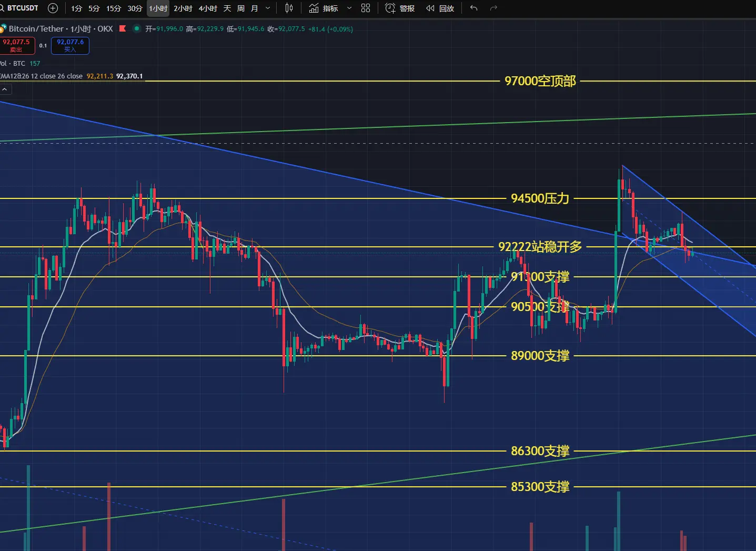The width and height of the screenshot is (756, 551).
Task: Click the 92222站稳开多 label
Action: tap(540, 247)
